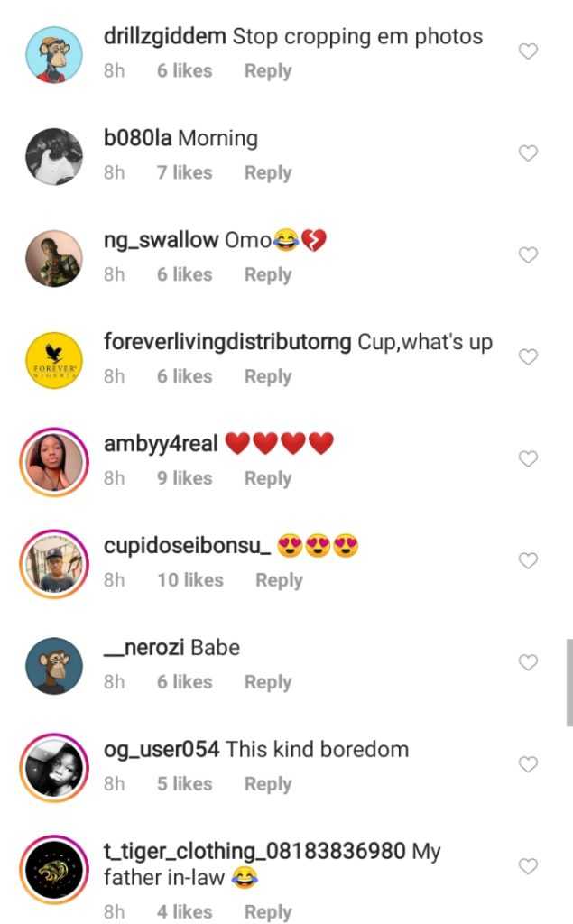Reply to b080la's Morning comment
The height and width of the screenshot is (924, 573).
click(268, 173)
